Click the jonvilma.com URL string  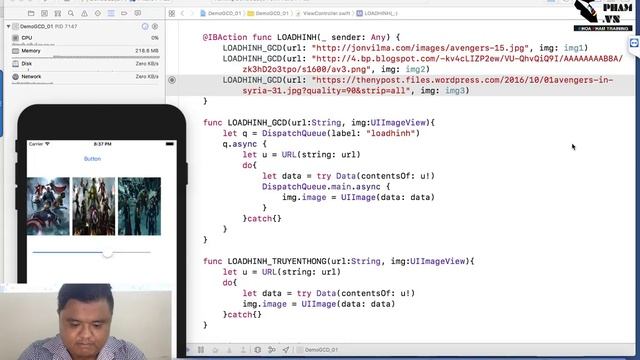coord(420,48)
